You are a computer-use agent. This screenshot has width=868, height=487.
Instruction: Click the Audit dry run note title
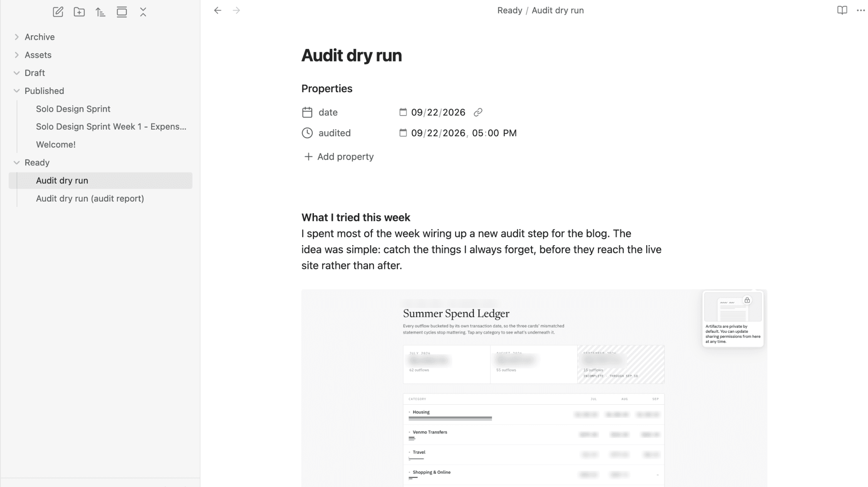click(351, 55)
